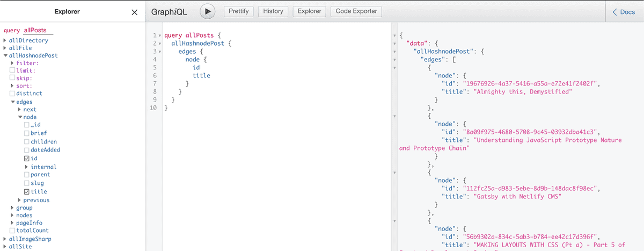Screen dimensions: 644x251
Task: Collapse the edges tree node
Action: pyautogui.click(x=12, y=102)
